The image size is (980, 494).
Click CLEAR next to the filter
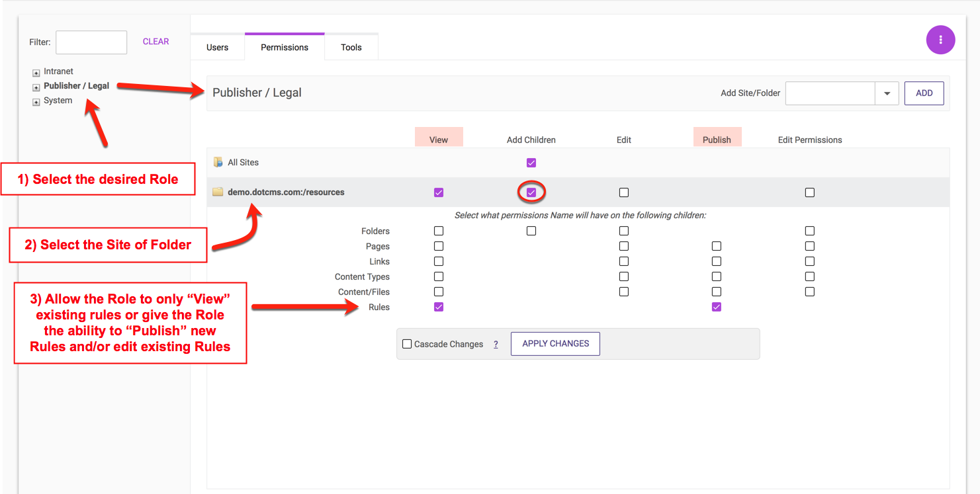coord(156,42)
